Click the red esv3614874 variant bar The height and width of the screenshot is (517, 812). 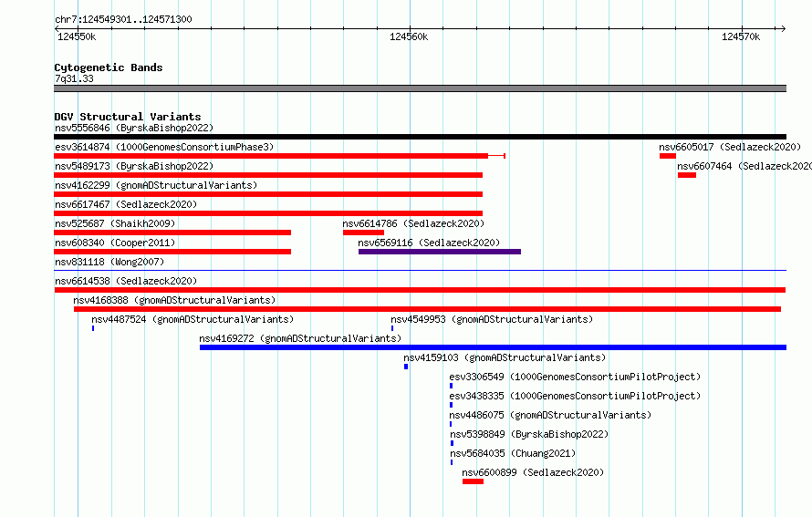click(280, 156)
